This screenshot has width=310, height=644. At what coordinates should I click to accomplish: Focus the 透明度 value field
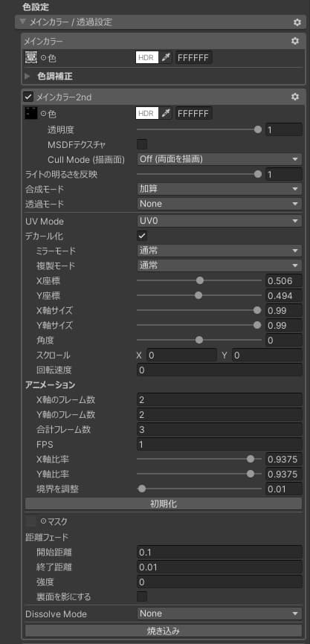point(284,130)
